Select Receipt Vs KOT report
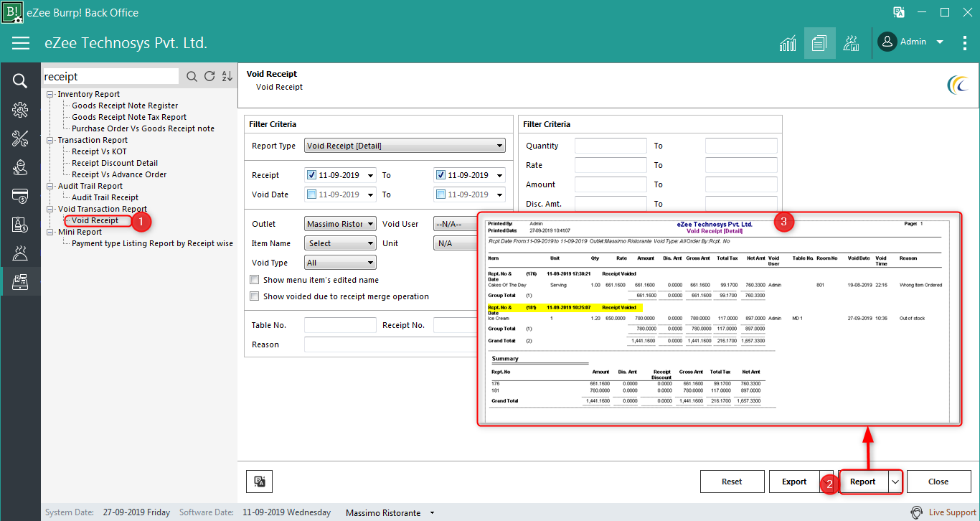Viewport: 980px width, 521px height. [x=99, y=151]
